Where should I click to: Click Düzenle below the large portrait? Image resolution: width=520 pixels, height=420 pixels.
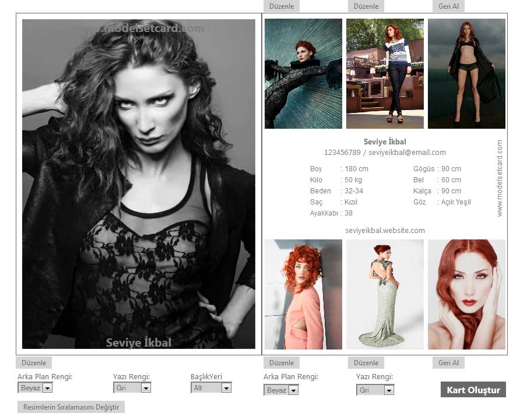pyautogui.click(x=34, y=363)
